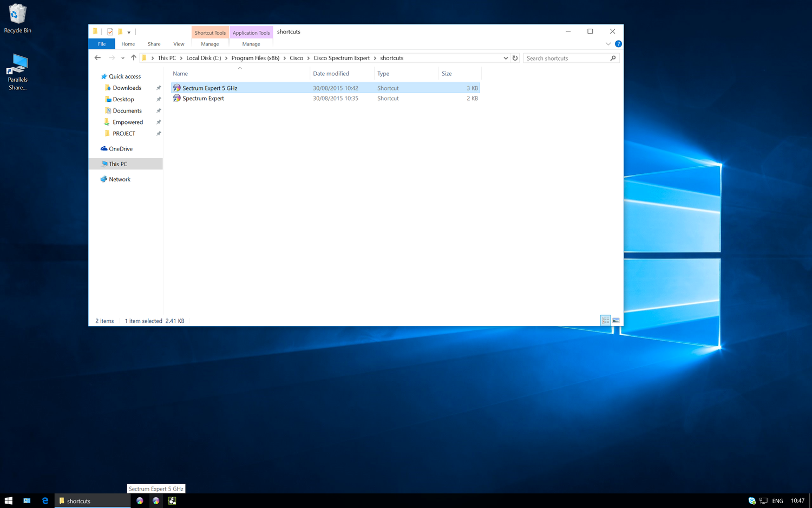812x508 pixels.
Task: Select the Spectrum Expert shortcut
Action: tap(325, 99)
